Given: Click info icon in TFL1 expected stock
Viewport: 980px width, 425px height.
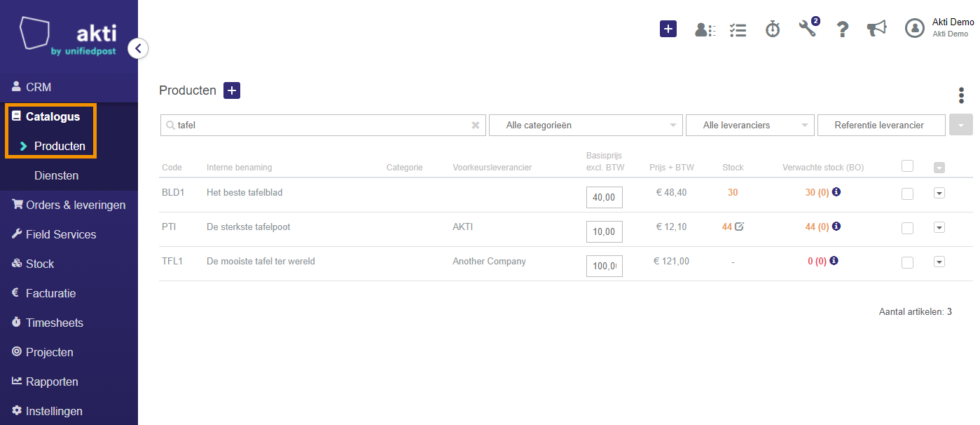Looking at the screenshot, I should coord(834,260).
